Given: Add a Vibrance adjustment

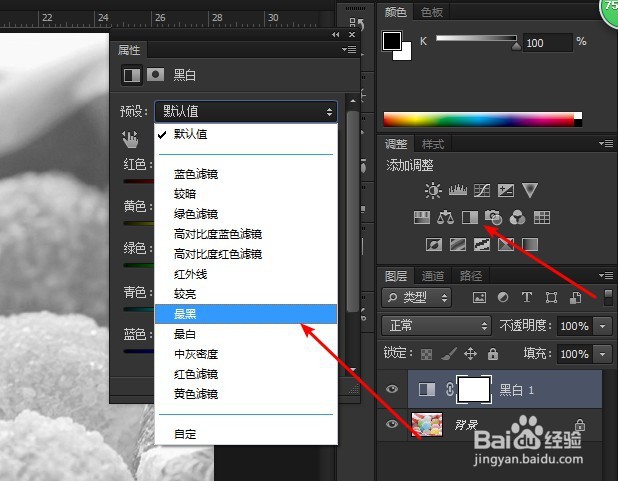Looking at the screenshot, I should 530,190.
